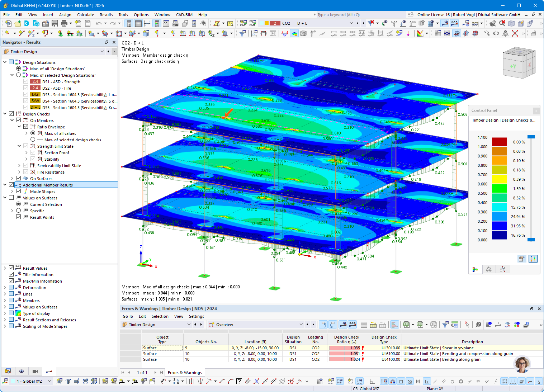Open the '1 - Global XYZ' coordinate system dropdown
The width and height of the screenshot is (544, 392).
click(x=49, y=381)
